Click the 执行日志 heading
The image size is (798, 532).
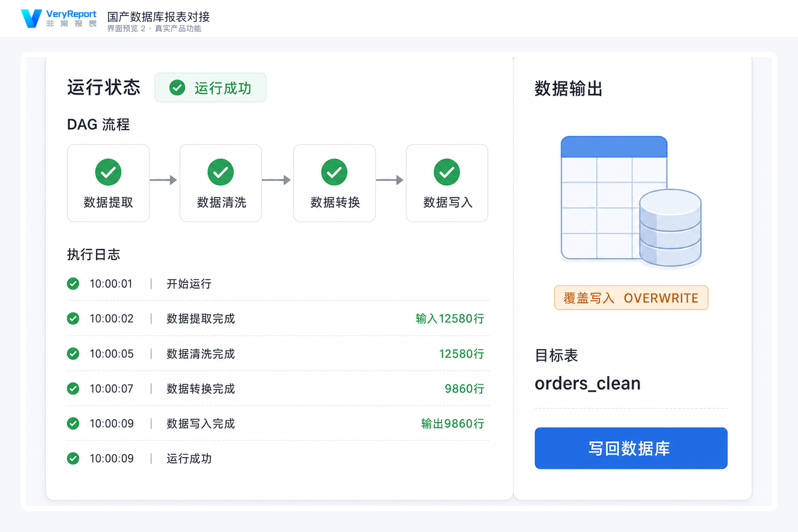94,255
